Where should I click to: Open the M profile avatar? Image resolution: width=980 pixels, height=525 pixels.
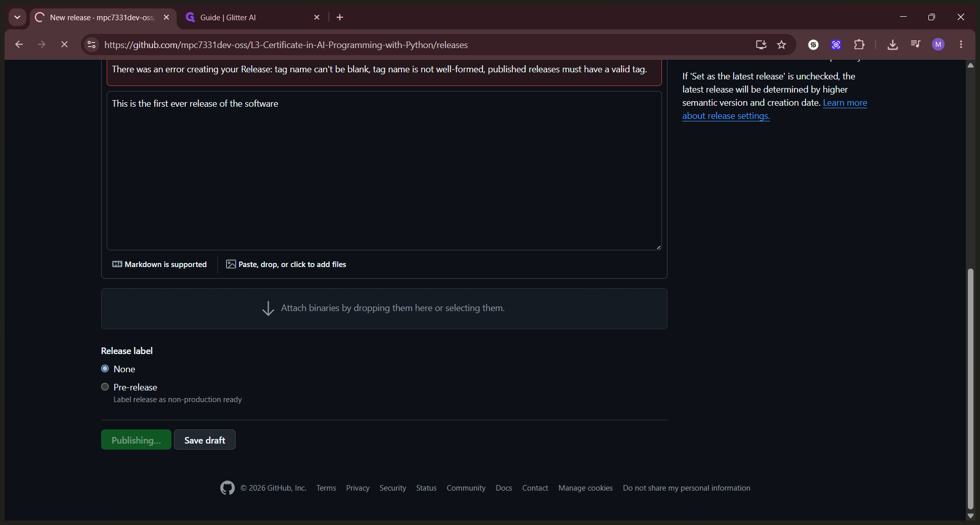(939, 45)
